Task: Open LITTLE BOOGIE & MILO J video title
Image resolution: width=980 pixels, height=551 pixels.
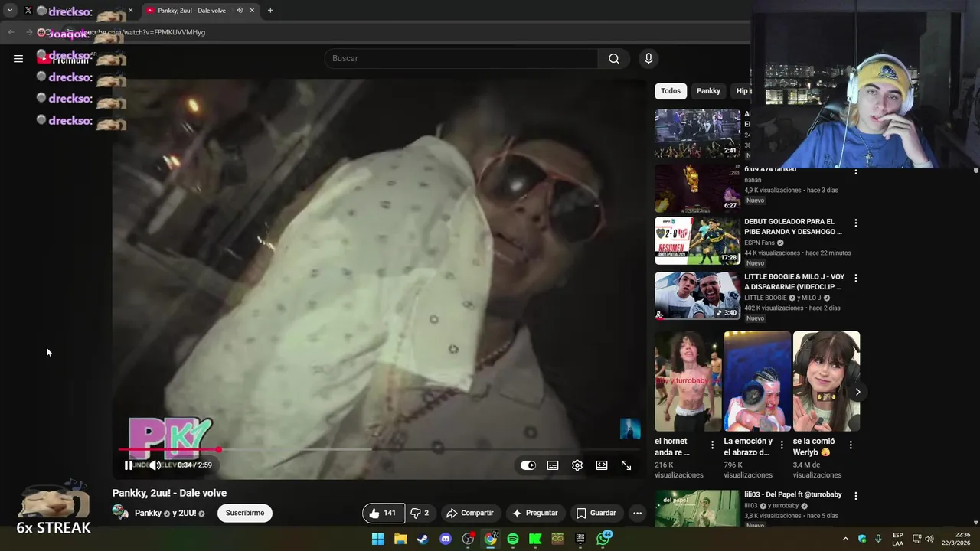Action: pyautogui.click(x=794, y=282)
